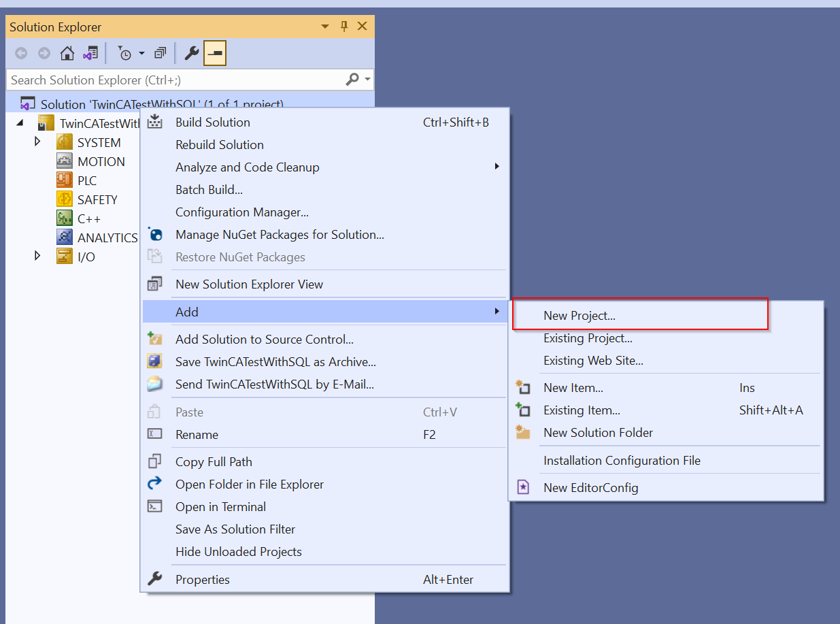Select the I/O node icon
The height and width of the screenshot is (624, 840).
tap(65, 257)
